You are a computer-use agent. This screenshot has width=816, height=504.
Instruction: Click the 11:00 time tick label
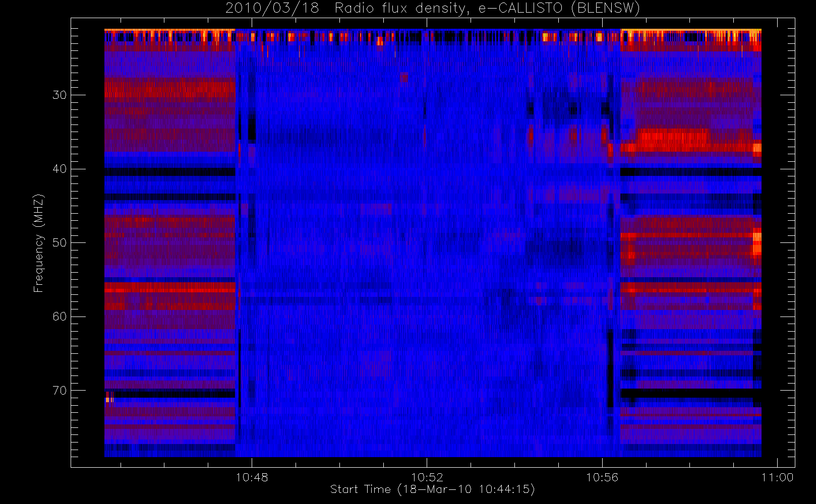click(777, 477)
